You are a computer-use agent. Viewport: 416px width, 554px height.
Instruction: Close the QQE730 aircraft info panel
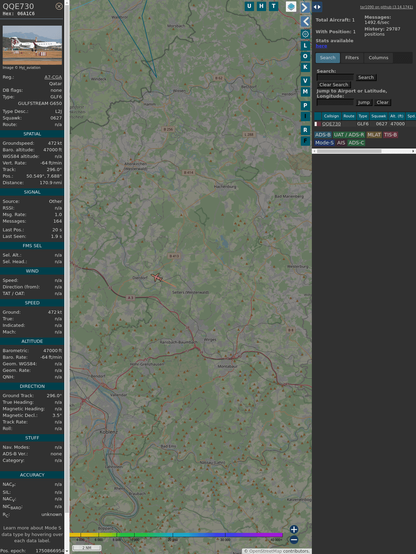click(59, 6)
